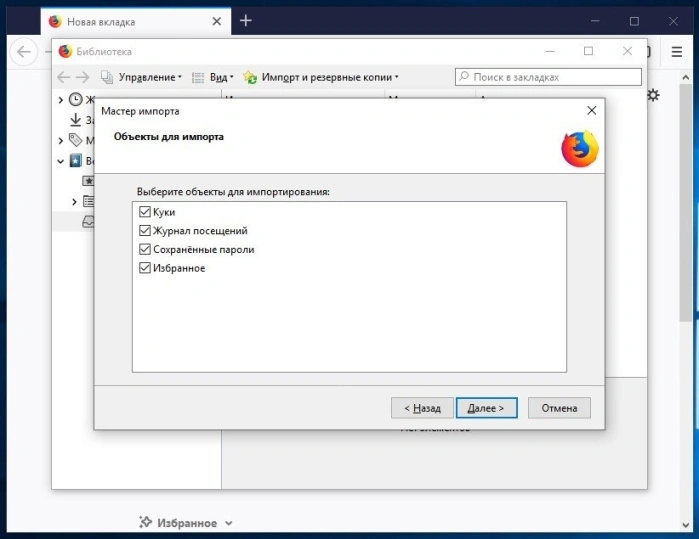Uncheck the Куки checkbox

(144, 212)
